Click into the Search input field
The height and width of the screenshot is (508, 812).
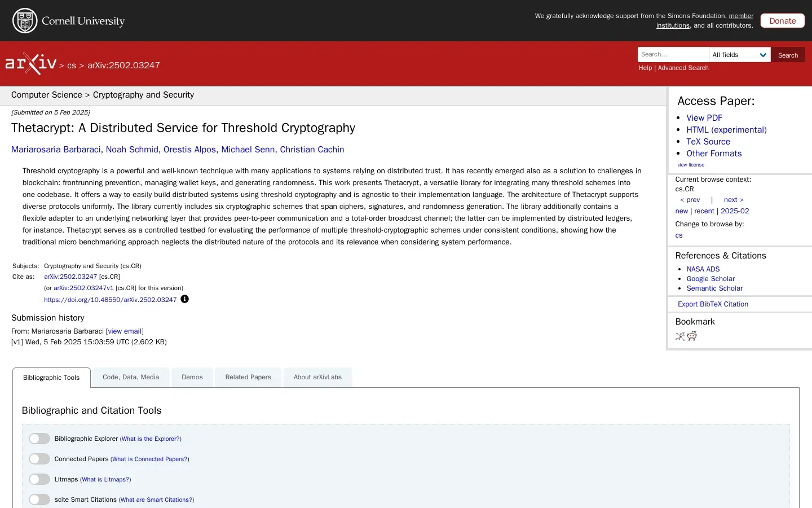pyautogui.click(x=673, y=55)
